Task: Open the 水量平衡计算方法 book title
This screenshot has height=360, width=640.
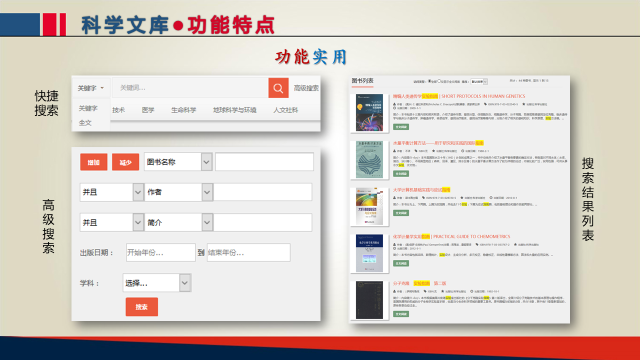Action: [x=438, y=143]
